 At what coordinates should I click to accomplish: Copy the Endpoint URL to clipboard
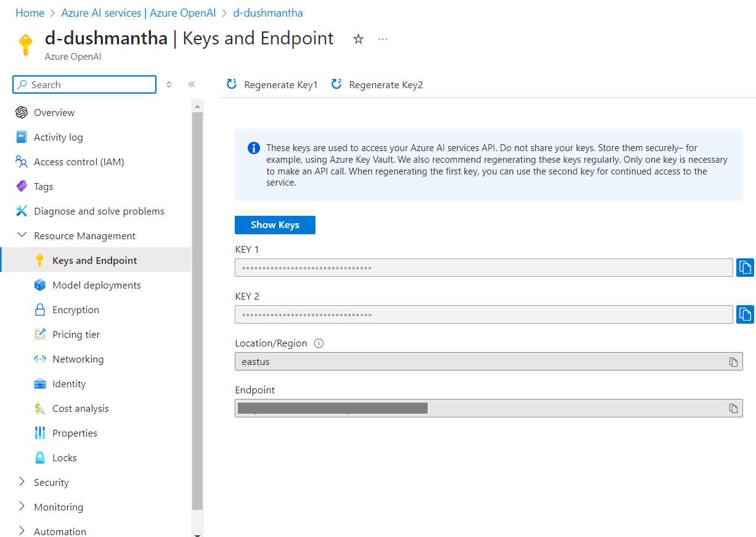tap(733, 408)
